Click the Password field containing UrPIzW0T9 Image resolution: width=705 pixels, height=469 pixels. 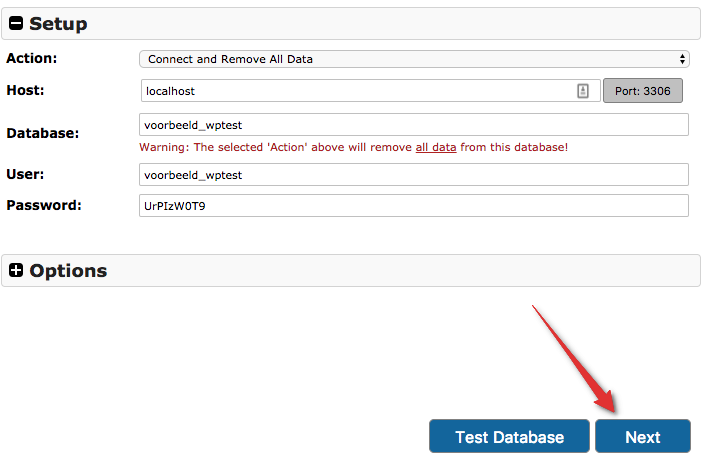[414, 205]
